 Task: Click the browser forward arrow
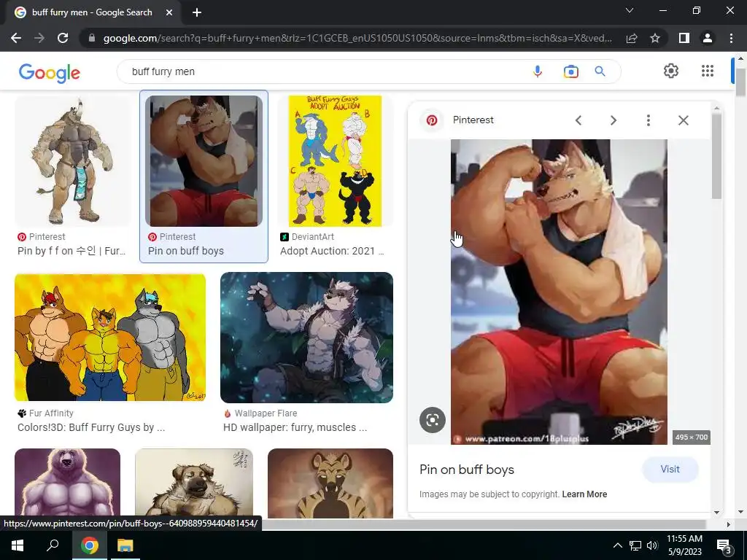[39, 38]
